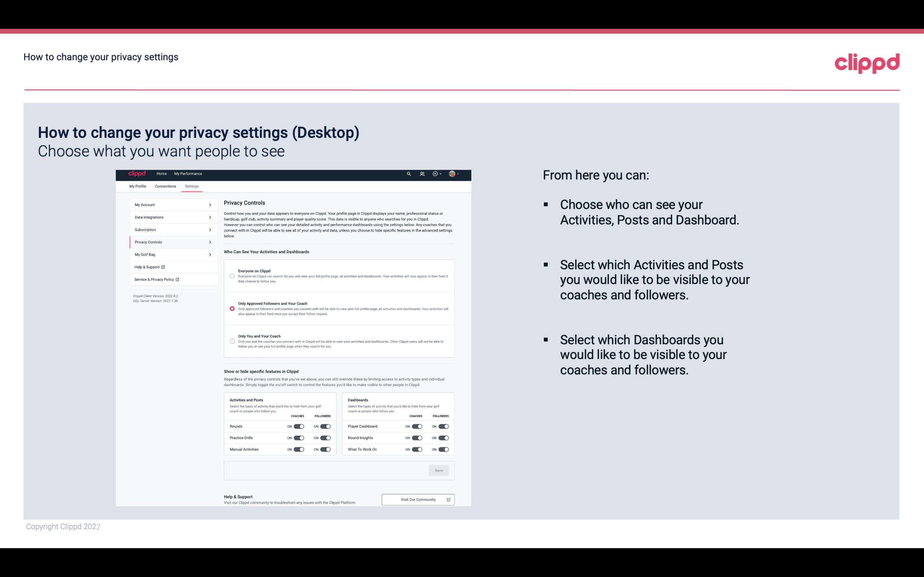Screen dimensions: 924x577
Task: Open the Settings tab in navigation
Action: 192,186
